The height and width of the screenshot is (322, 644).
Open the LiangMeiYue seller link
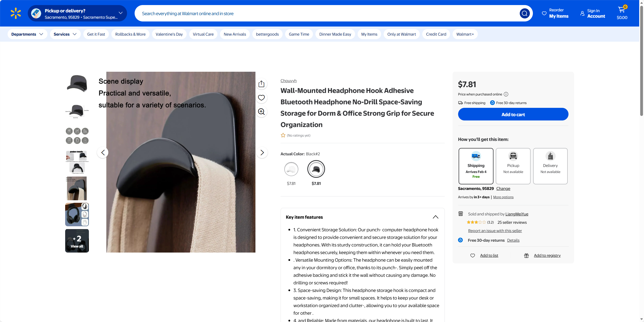coord(517,214)
